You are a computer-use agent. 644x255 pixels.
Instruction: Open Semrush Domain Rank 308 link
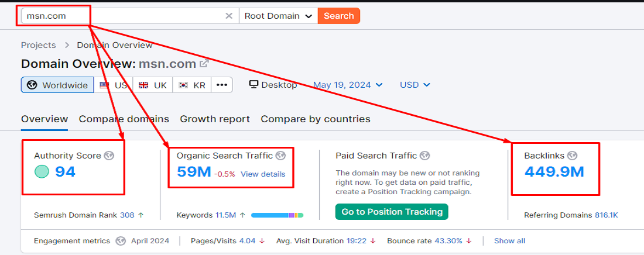(x=127, y=215)
